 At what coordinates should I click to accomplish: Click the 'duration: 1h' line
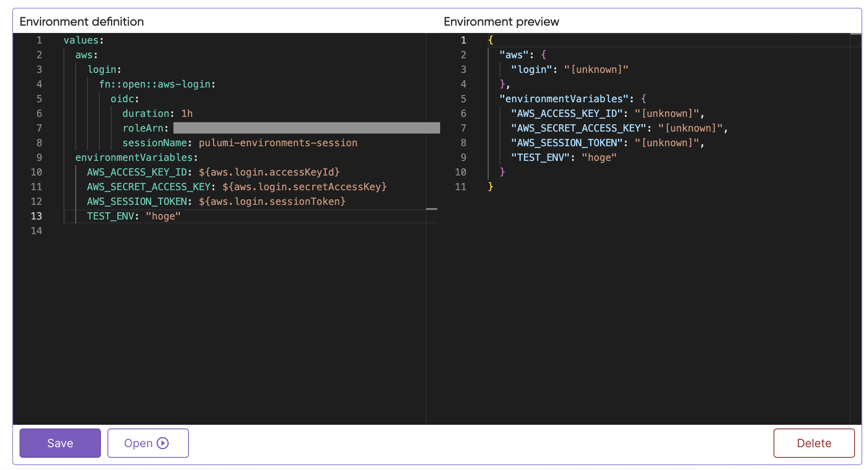[158, 114]
